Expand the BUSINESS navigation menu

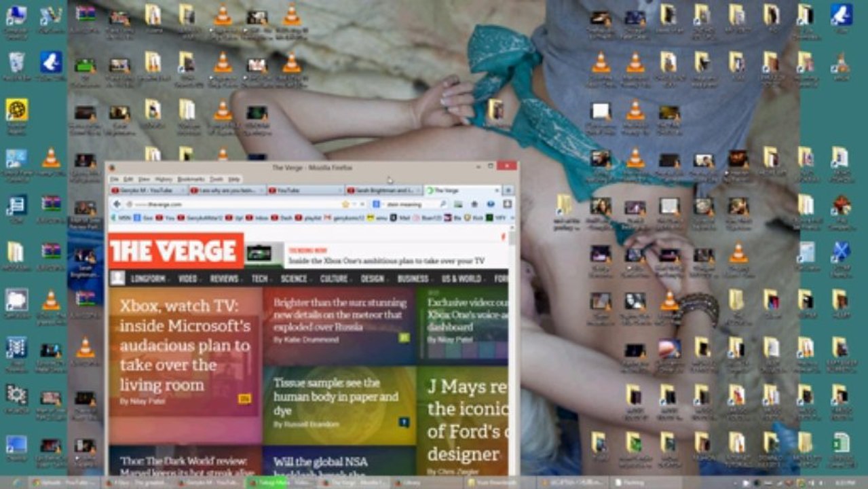click(x=415, y=278)
